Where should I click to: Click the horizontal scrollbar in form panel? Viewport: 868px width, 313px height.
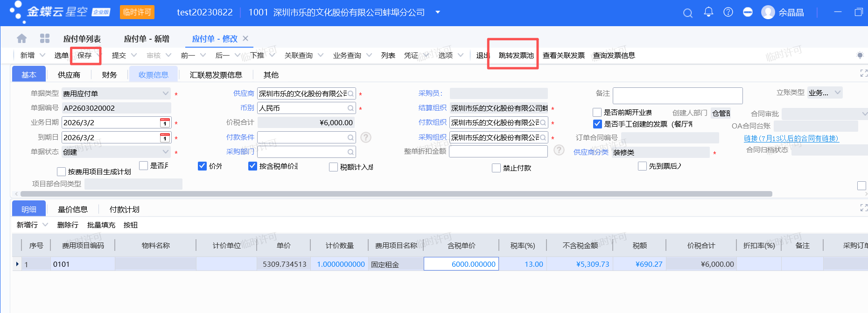396,194
